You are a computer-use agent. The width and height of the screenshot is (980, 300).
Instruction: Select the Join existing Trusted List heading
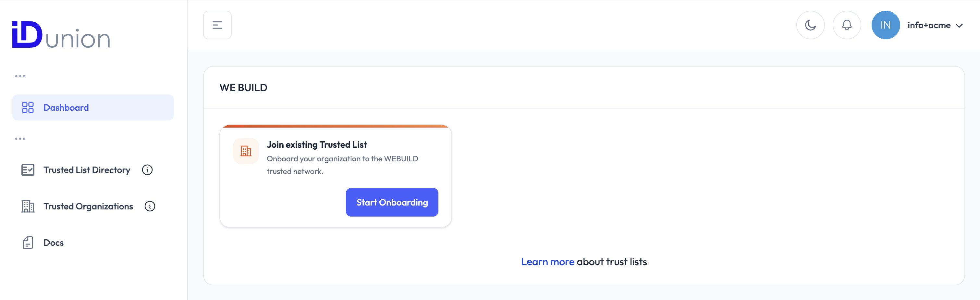[316, 145]
